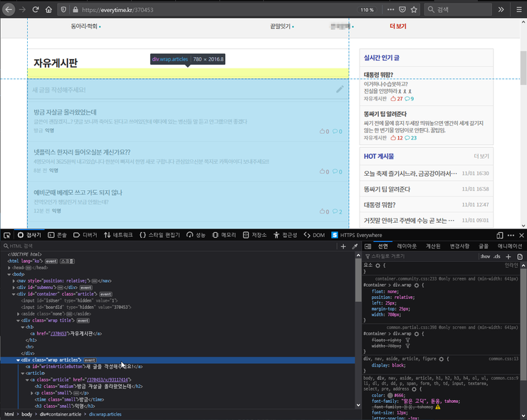The width and height of the screenshot is (527, 420).
Task: Toggle the 스크롤 badge on html node
Action: tap(67, 261)
